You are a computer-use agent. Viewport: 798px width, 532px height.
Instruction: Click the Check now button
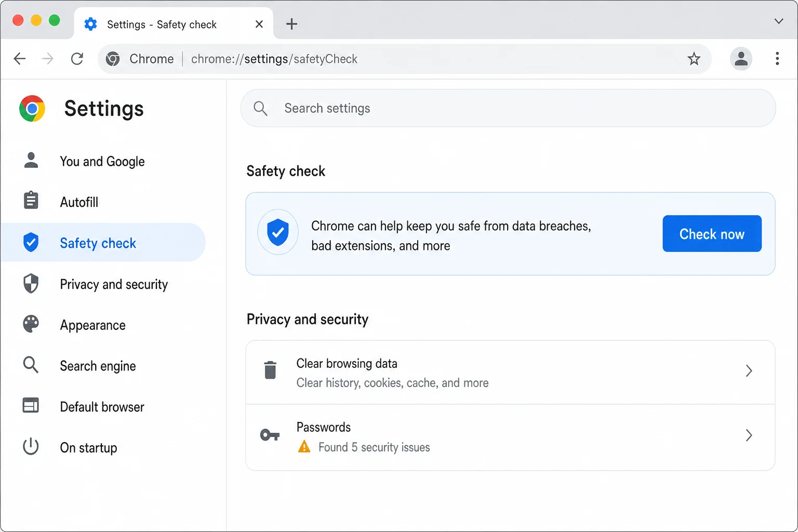click(712, 234)
